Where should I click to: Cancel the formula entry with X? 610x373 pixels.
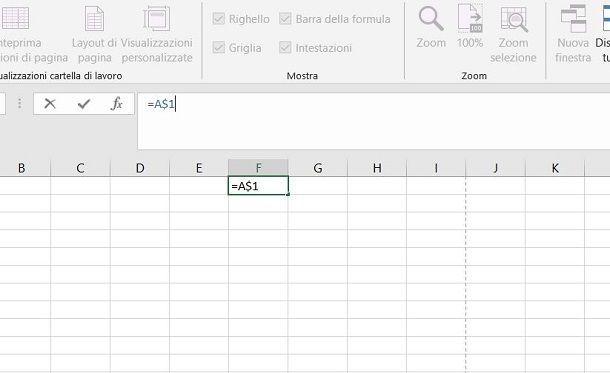(50, 104)
